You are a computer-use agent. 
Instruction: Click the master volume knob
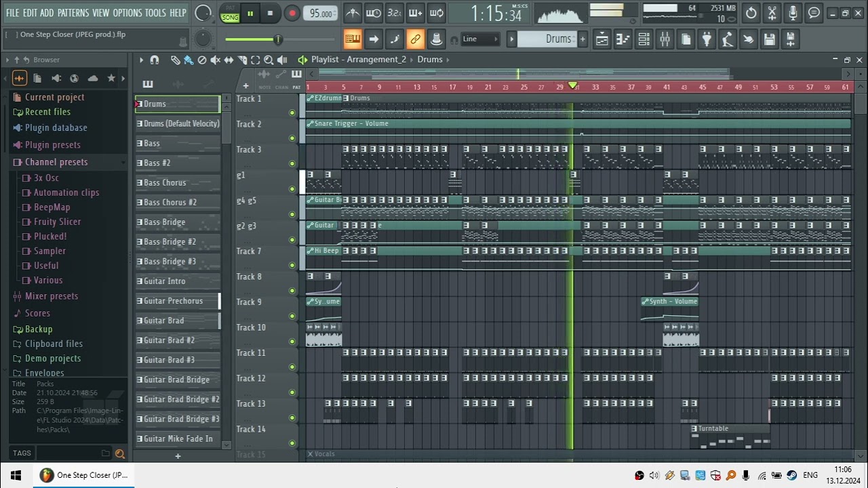(x=203, y=13)
